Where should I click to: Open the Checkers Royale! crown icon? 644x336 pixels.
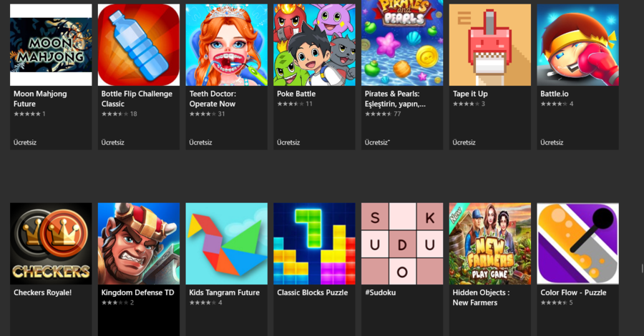[51, 244]
